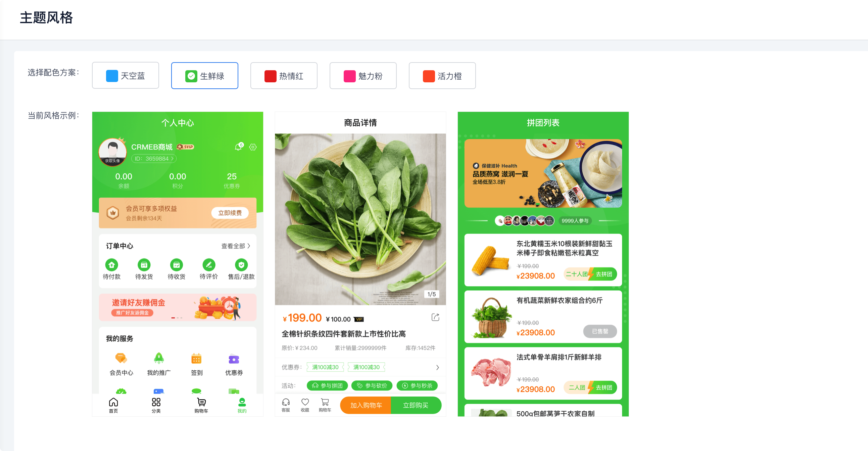
Task: Open the ID 3659884 chevron badge
Action: pos(154,159)
